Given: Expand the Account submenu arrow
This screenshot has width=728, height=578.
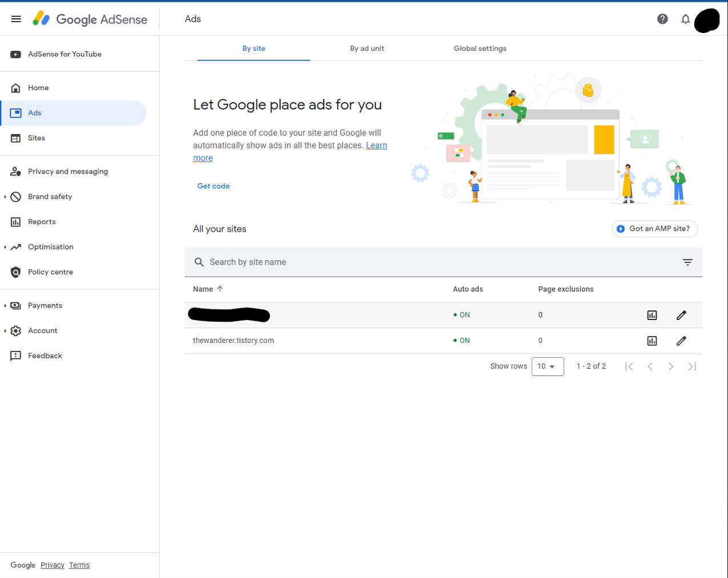Looking at the screenshot, I should coord(5,331).
